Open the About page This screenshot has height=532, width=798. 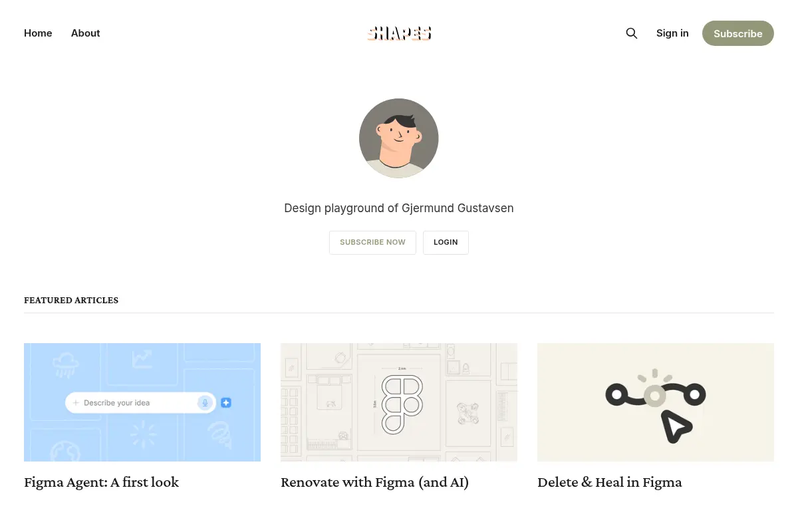[x=86, y=33]
